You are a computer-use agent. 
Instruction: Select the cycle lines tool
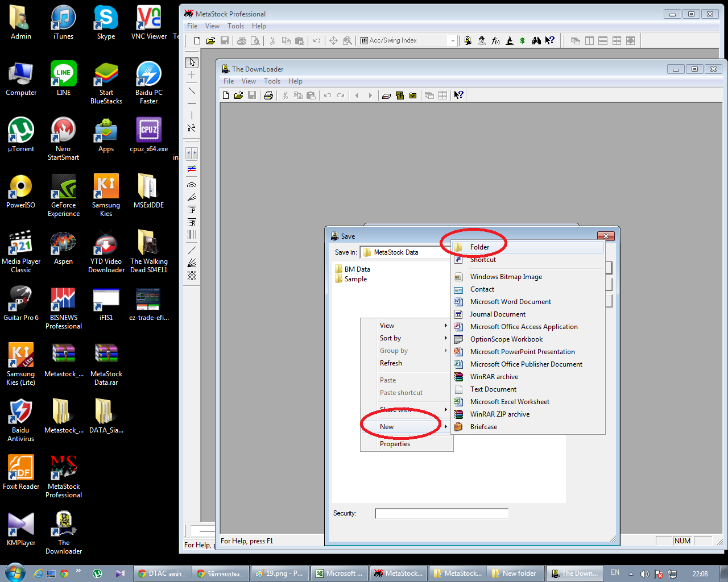point(192,234)
